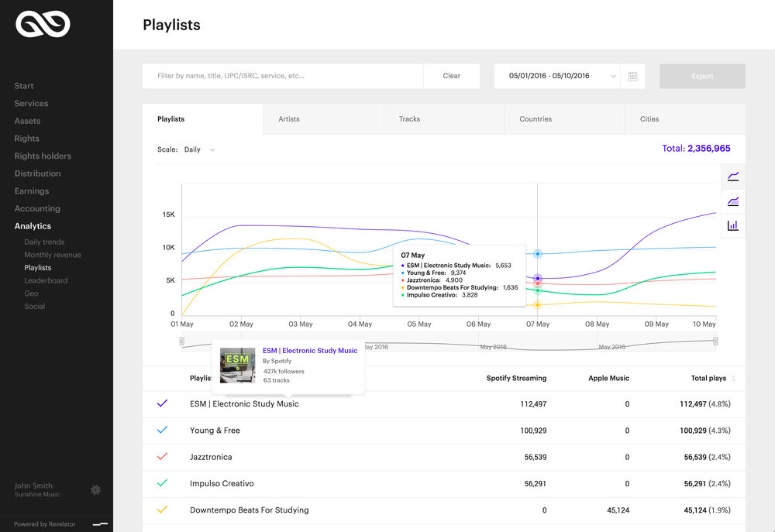
Task: Open Earnings in the sidebar
Action: [x=32, y=191]
